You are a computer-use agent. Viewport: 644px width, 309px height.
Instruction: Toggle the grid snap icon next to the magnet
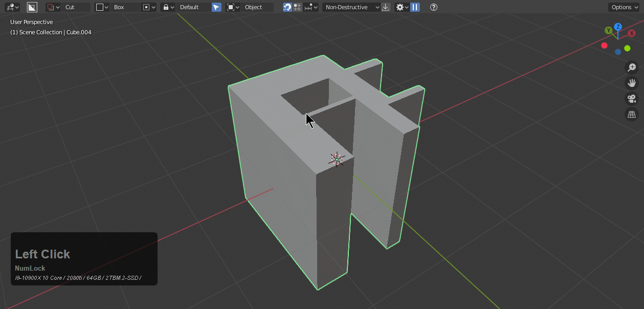tap(298, 7)
